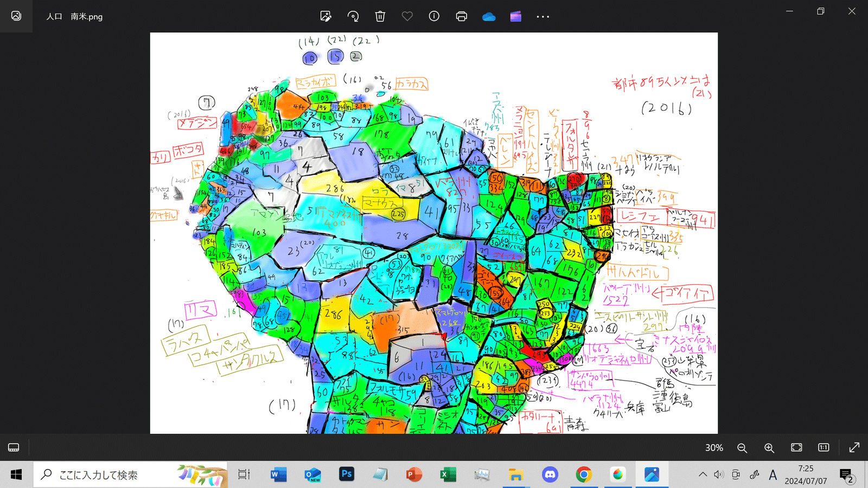
Task: Zoom out with the minus magnifier
Action: [x=742, y=448]
